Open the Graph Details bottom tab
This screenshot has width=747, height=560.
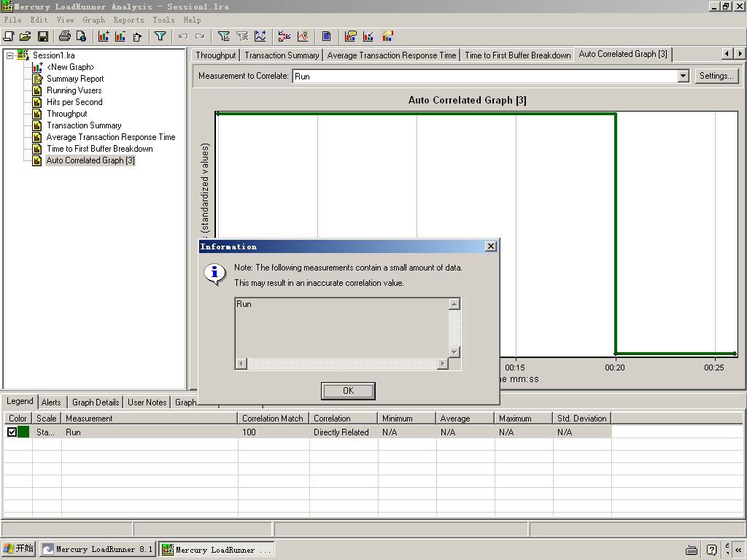click(x=96, y=402)
